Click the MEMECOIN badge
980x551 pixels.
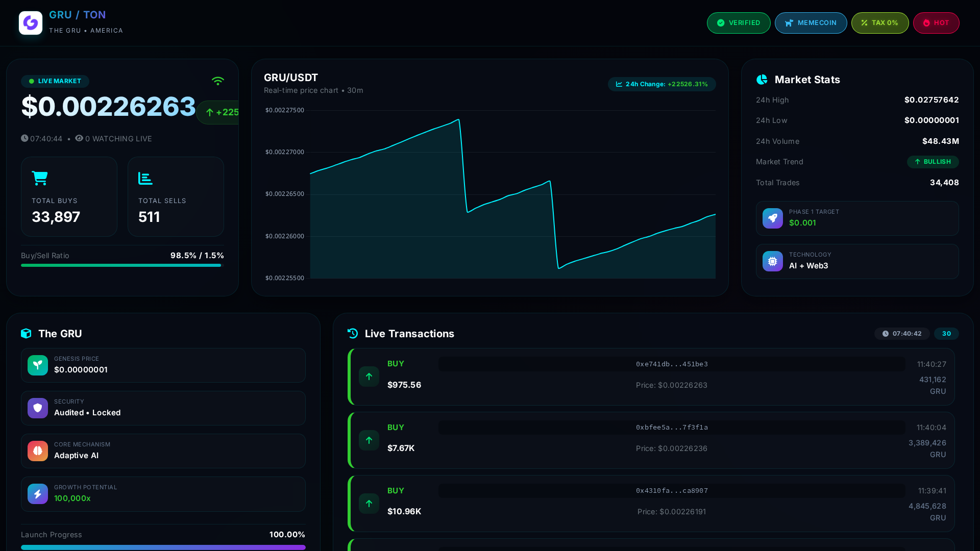click(811, 23)
